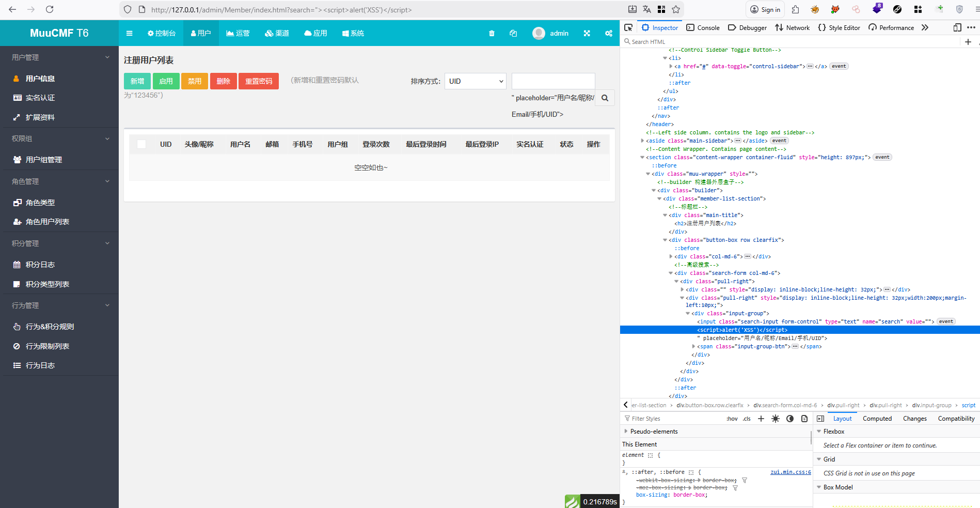The width and height of the screenshot is (980, 508).
Task: Click the fullscreen expand icon in header
Action: point(587,33)
